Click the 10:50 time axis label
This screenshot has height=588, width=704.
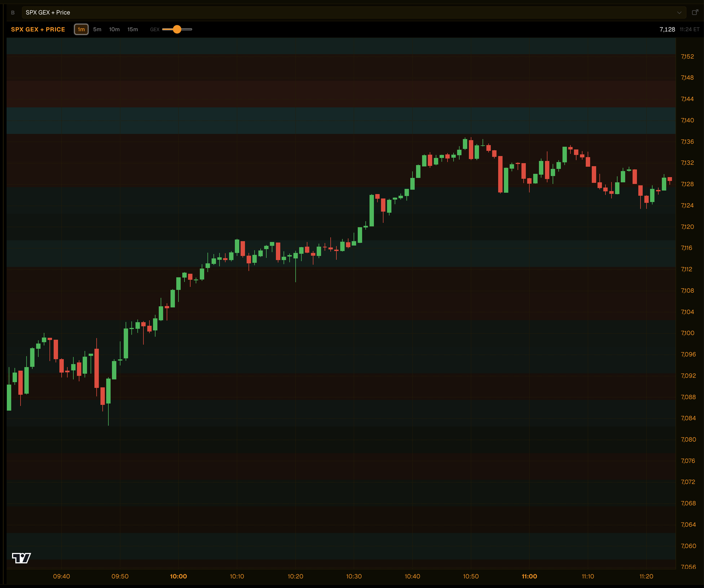[471, 576]
